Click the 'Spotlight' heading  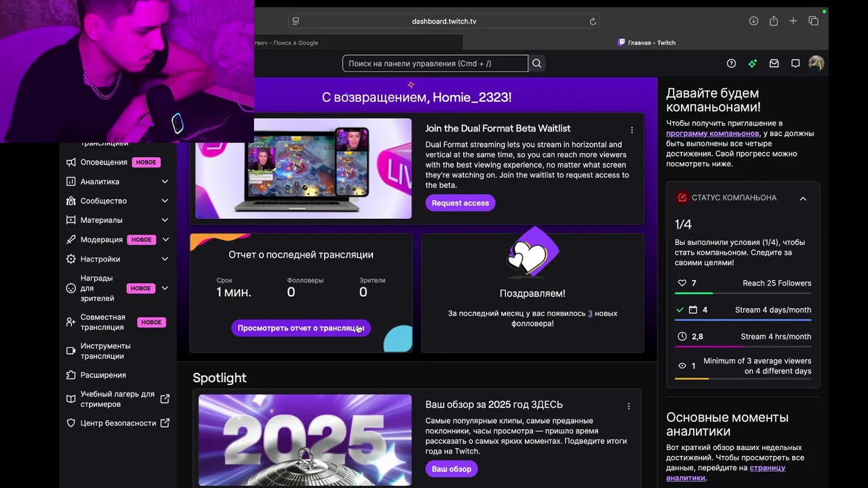click(219, 378)
